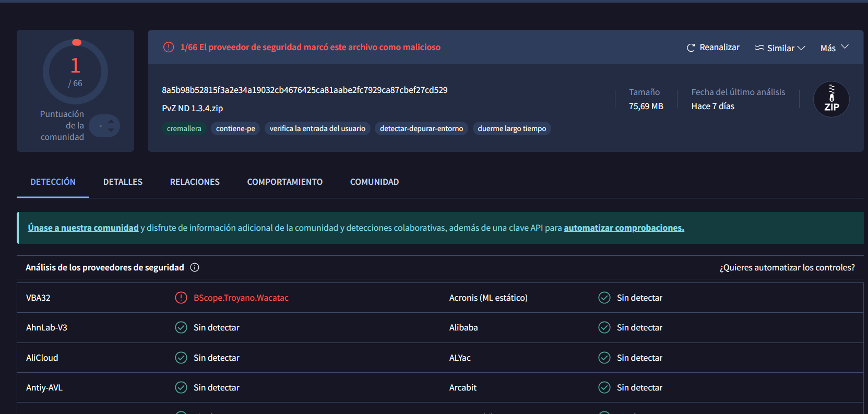Click the checkmark icon for Arcabit result
This screenshot has height=414, width=868.
pyautogui.click(x=604, y=387)
